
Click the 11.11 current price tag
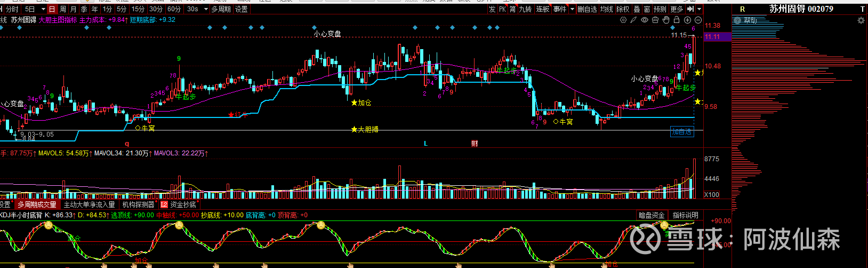718,37
